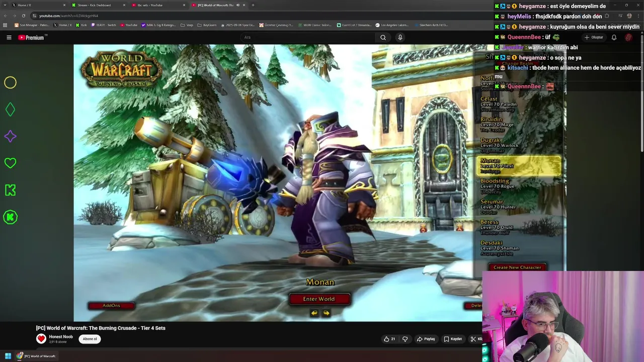The width and height of the screenshot is (644, 362).
Task: Click the green square K logo icon
Action: tap(10, 190)
